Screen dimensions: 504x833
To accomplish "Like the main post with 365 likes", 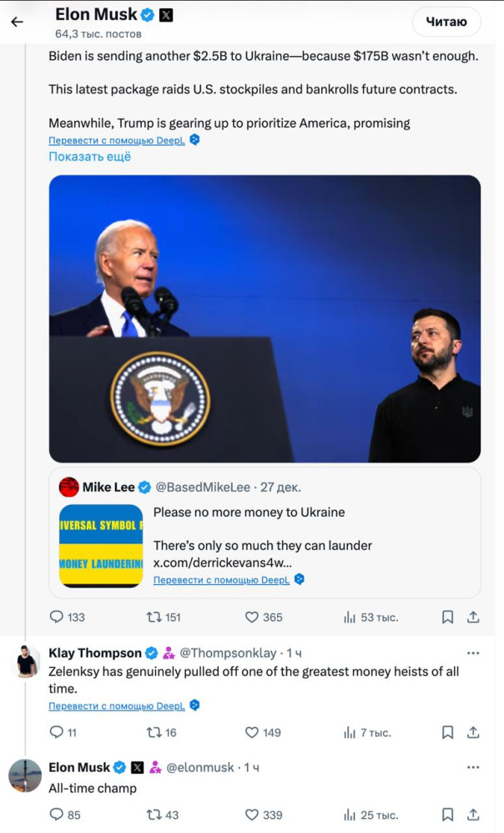I will 252,617.
